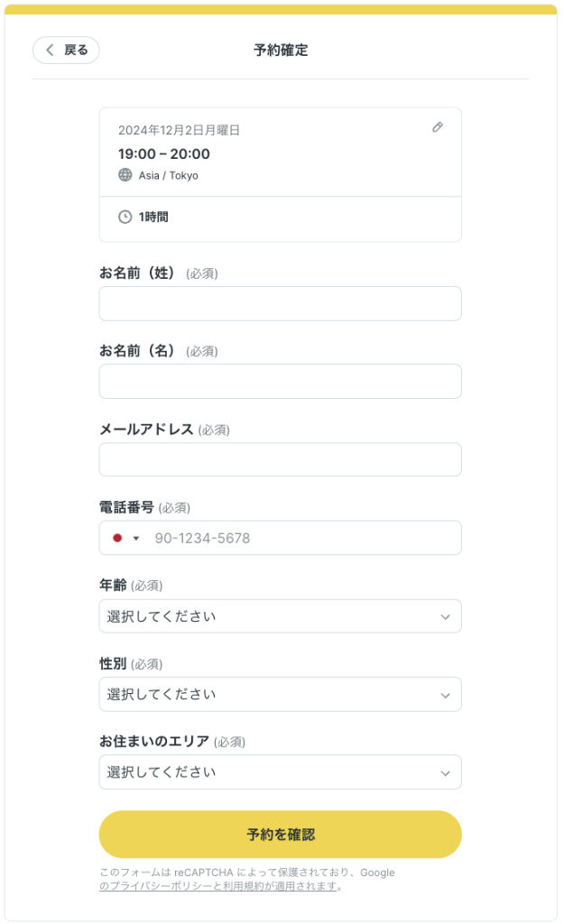Focus the お名前（名） first name field
The width and height of the screenshot is (564, 924).
280,382
